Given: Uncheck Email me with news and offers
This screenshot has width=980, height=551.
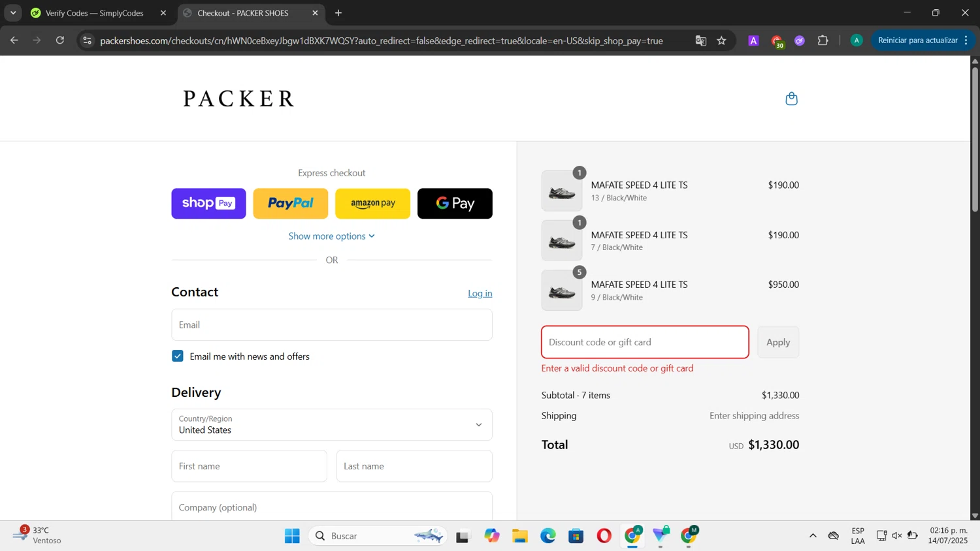Looking at the screenshot, I should (178, 356).
